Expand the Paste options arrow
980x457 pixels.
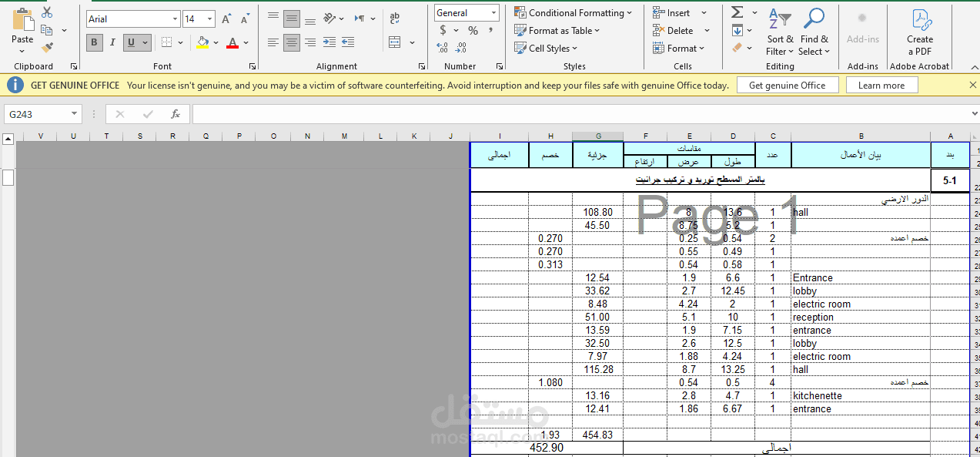click(x=22, y=51)
